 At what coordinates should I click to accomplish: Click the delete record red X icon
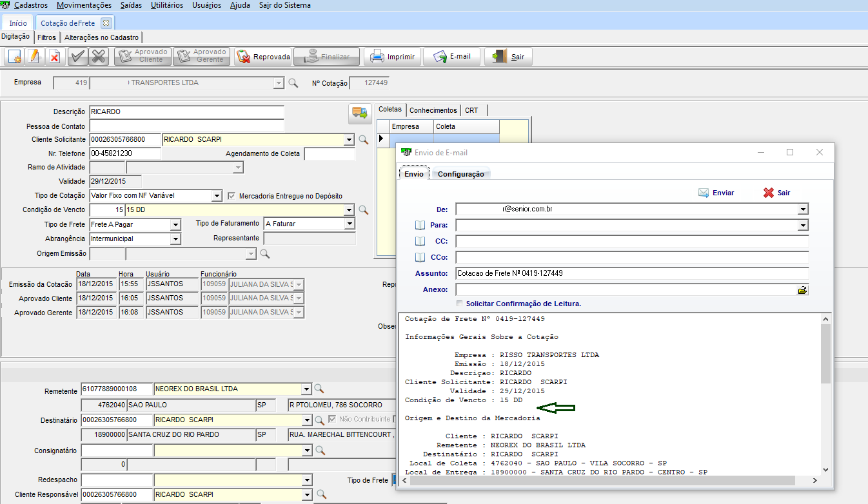pyautogui.click(x=54, y=57)
